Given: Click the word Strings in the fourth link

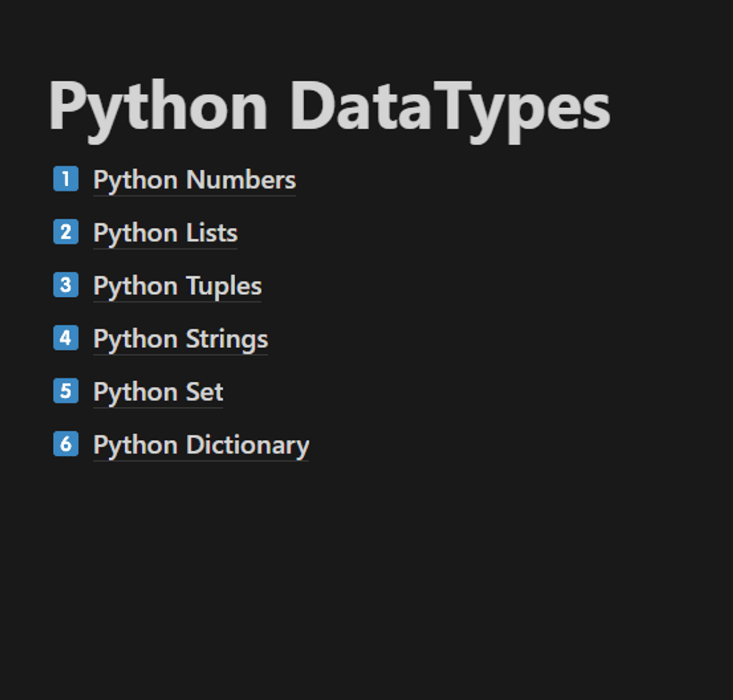Looking at the screenshot, I should pos(227,339).
